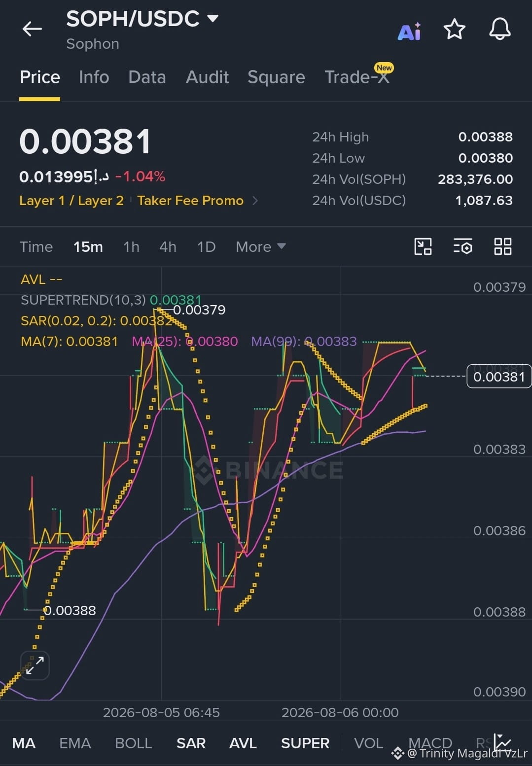Open the Trade-X tab

[x=357, y=77]
